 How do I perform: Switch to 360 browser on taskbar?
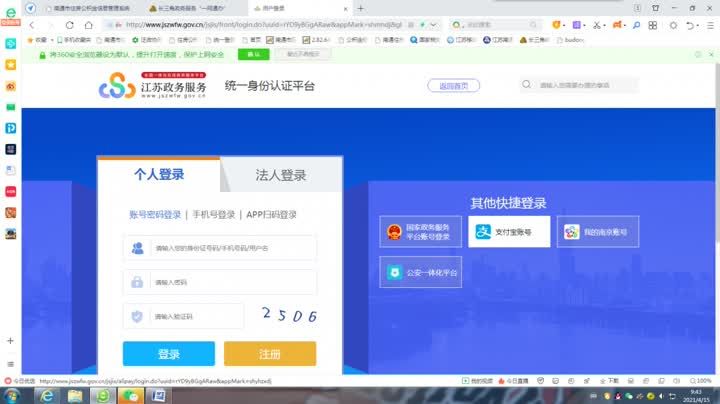(x=103, y=395)
